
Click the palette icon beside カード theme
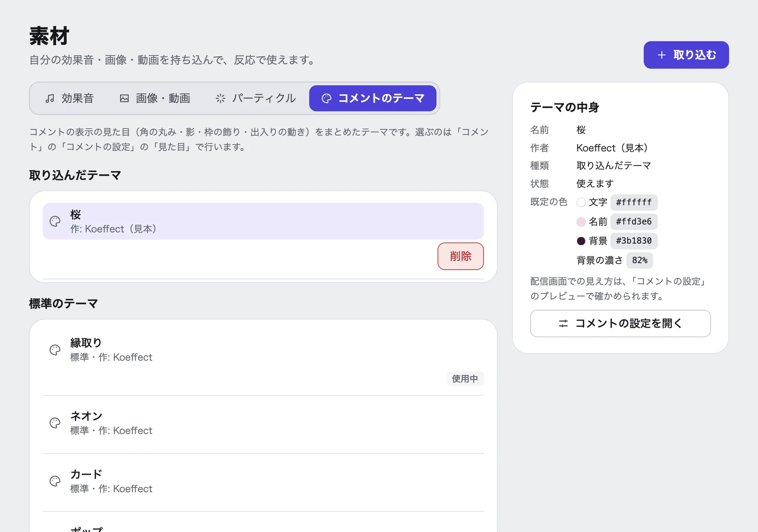point(55,481)
